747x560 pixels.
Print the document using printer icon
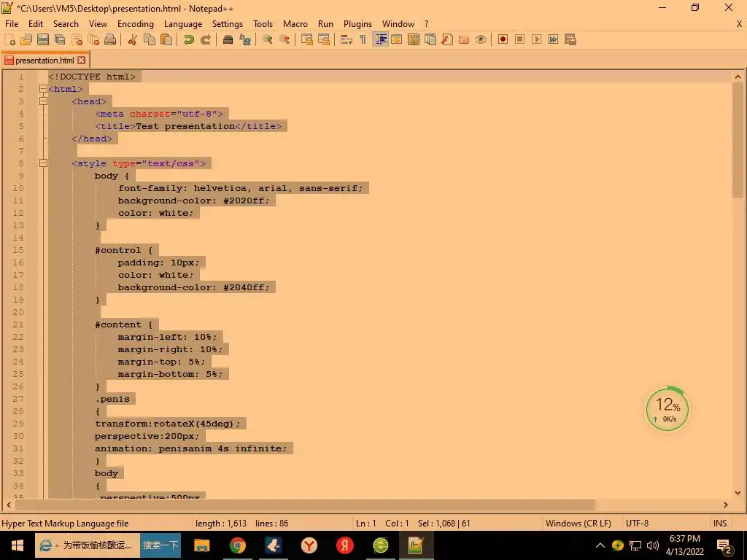pos(110,39)
